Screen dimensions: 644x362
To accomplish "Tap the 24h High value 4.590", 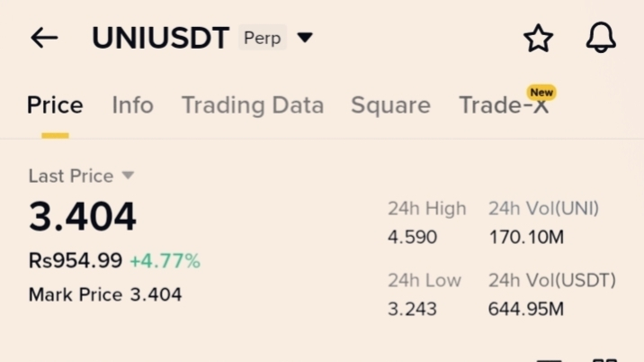I will click(412, 238).
